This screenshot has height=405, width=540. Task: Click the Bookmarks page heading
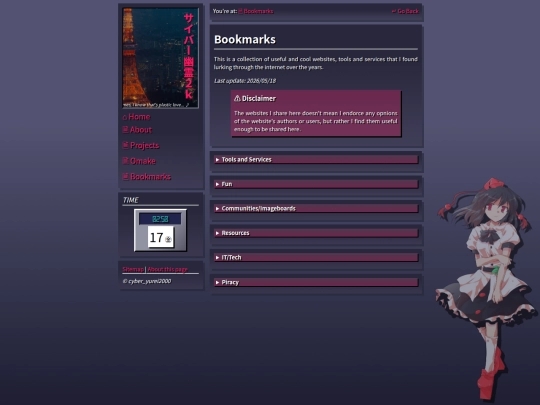tap(245, 40)
